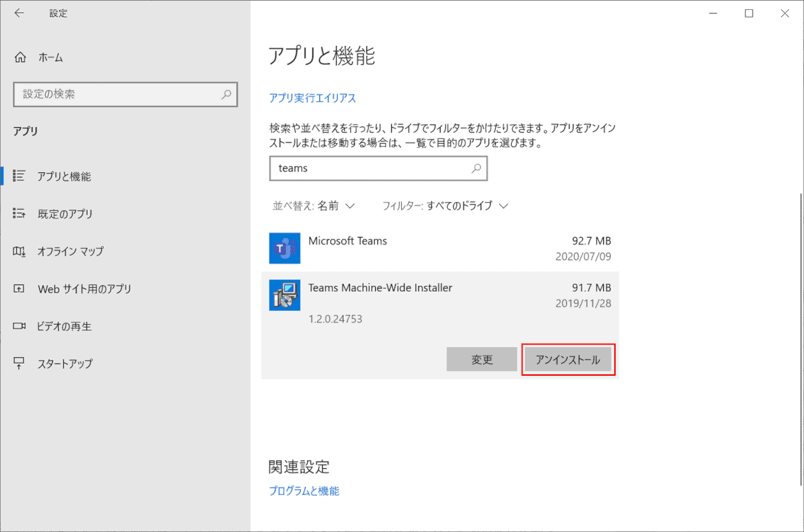This screenshot has width=804, height=532.
Task: Click the 設定の検索 input field
Action: coord(125,94)
